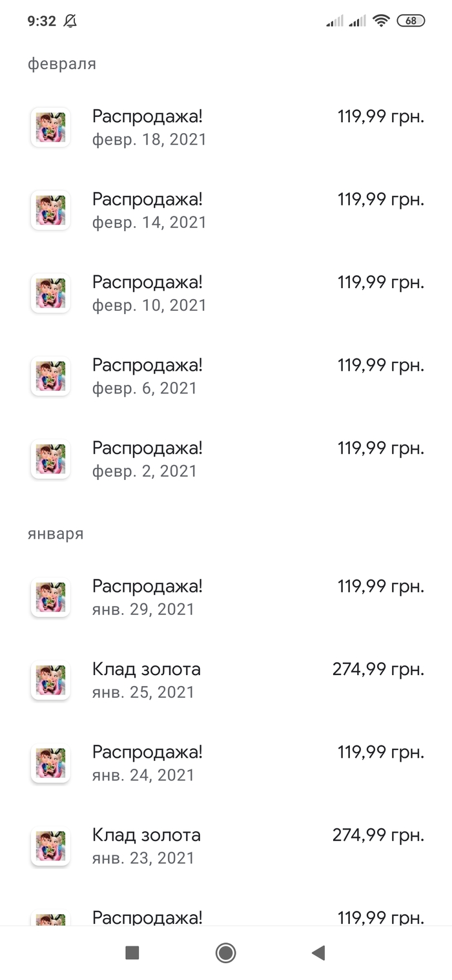Image resolution: width=452 pixels, height=980 pixels.
Task: Tap the 119,99 грн. price for февр. 18
Action: coord(381,116)
